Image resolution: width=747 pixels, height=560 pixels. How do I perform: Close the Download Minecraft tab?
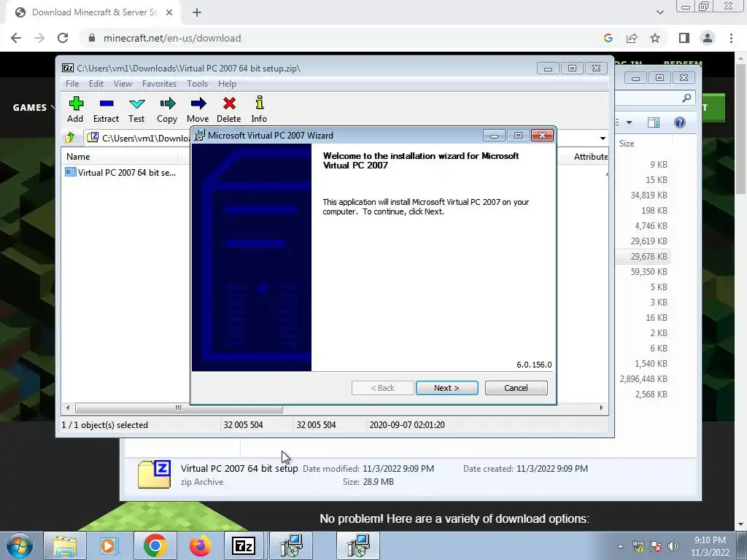169,12
